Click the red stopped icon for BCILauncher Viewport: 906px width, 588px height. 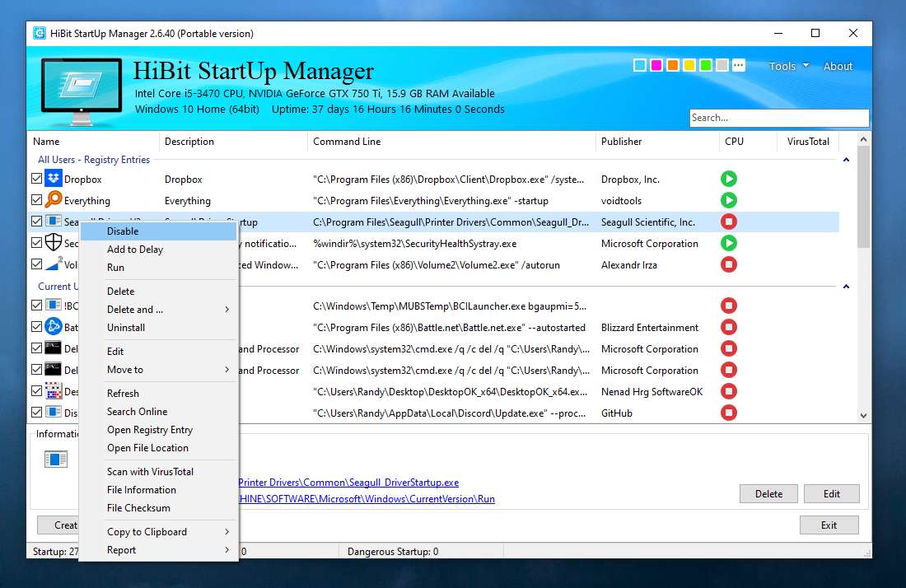729,306
